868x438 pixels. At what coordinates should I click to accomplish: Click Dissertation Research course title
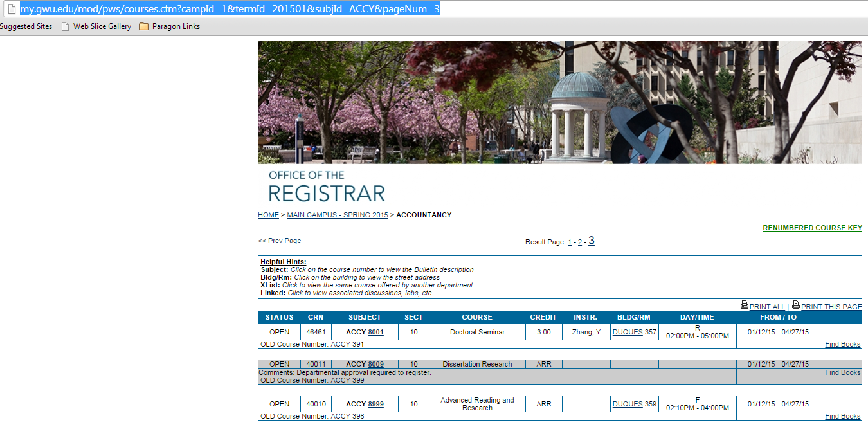477,364
